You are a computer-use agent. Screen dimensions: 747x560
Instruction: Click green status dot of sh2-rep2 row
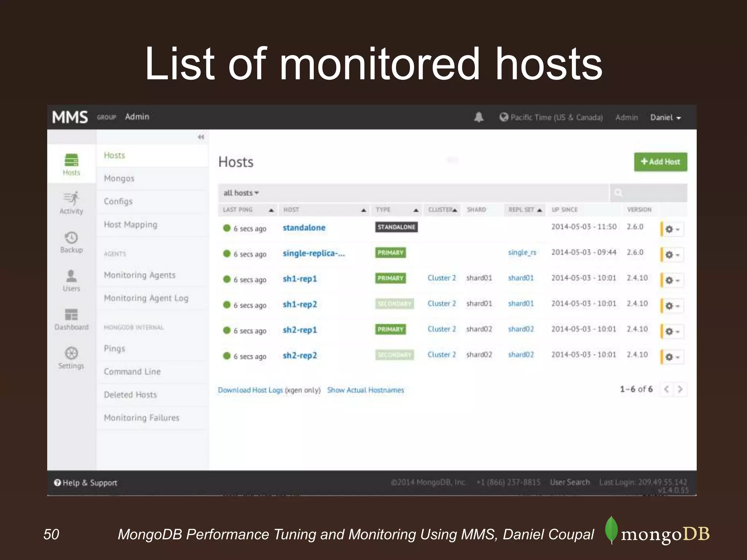227,355
